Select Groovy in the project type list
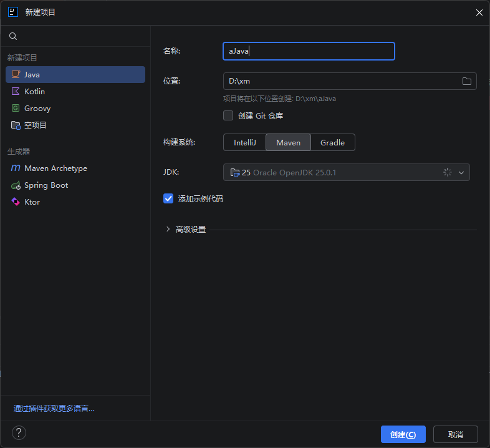490x448 pixels. 75,108
